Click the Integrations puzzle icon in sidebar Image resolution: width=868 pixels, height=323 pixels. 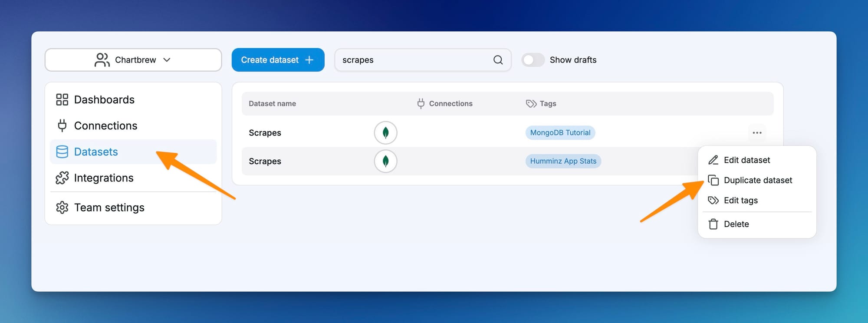62,178
